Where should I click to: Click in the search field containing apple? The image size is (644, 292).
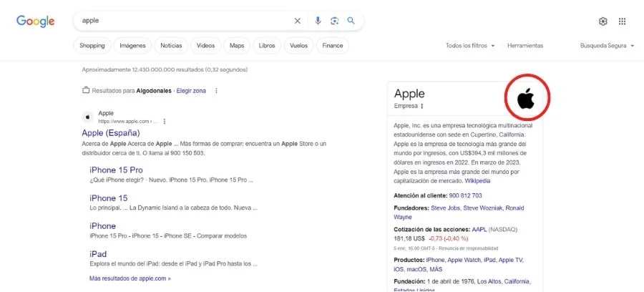point(185,21)
